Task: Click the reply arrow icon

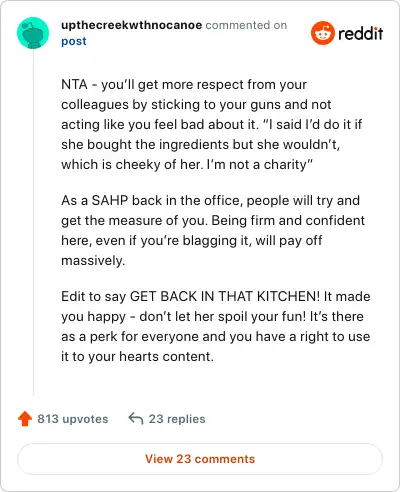Action: pyautogui.click(x=136, y=418)
